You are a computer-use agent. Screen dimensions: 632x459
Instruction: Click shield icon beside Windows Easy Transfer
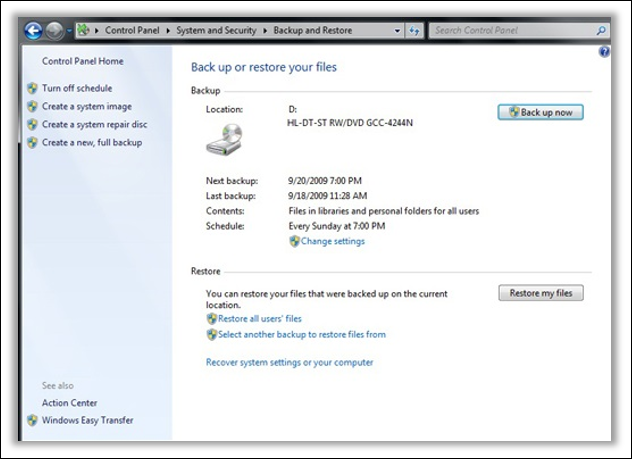pos(32,420)
